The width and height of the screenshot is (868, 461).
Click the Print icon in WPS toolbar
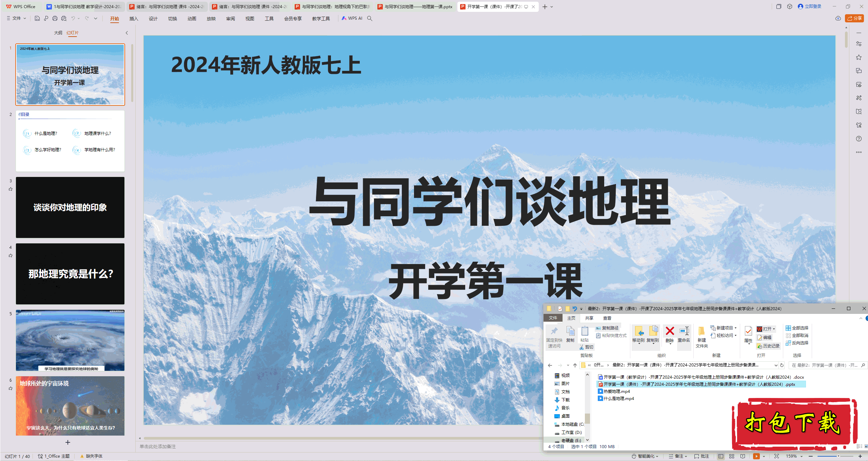(55, 18)
